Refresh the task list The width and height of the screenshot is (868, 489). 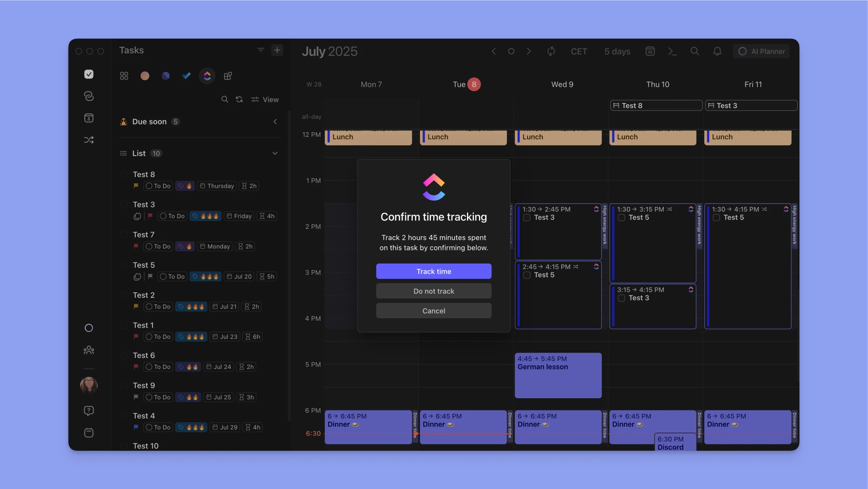pyautogui.click(x=239, y=100)
